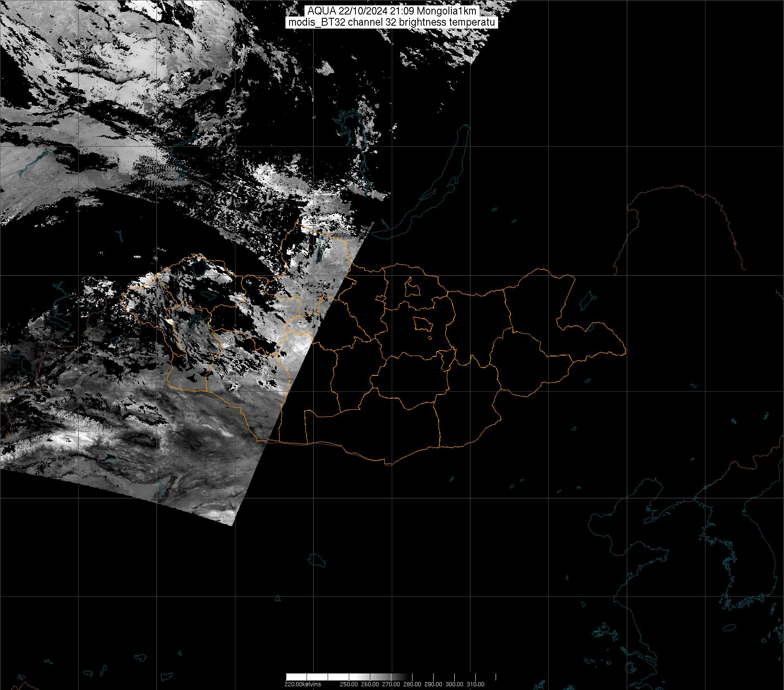Select the Hulun Lake outline east of Mongolia
This screenshot has height=690, width=784.
point(586,302)
